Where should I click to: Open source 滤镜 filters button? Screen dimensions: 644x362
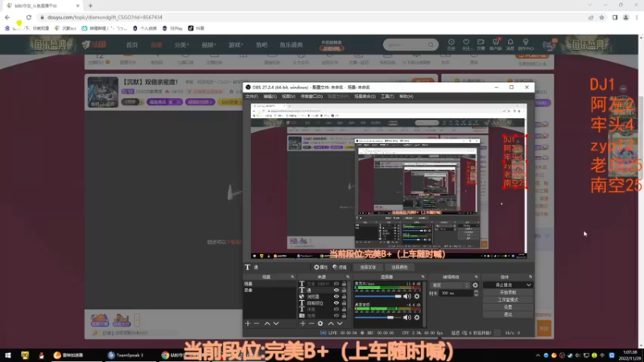pos(340,267)
